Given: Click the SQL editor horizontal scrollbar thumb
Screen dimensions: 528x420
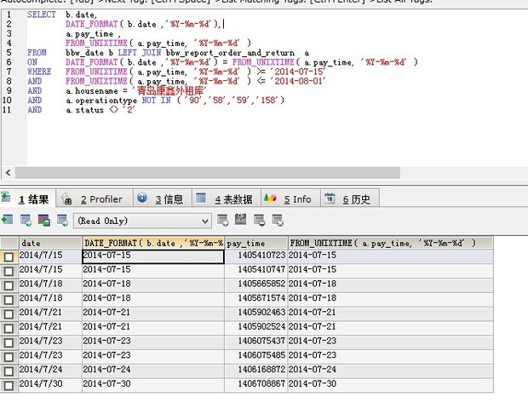Looking at the screenshot, I should point(208,173).
